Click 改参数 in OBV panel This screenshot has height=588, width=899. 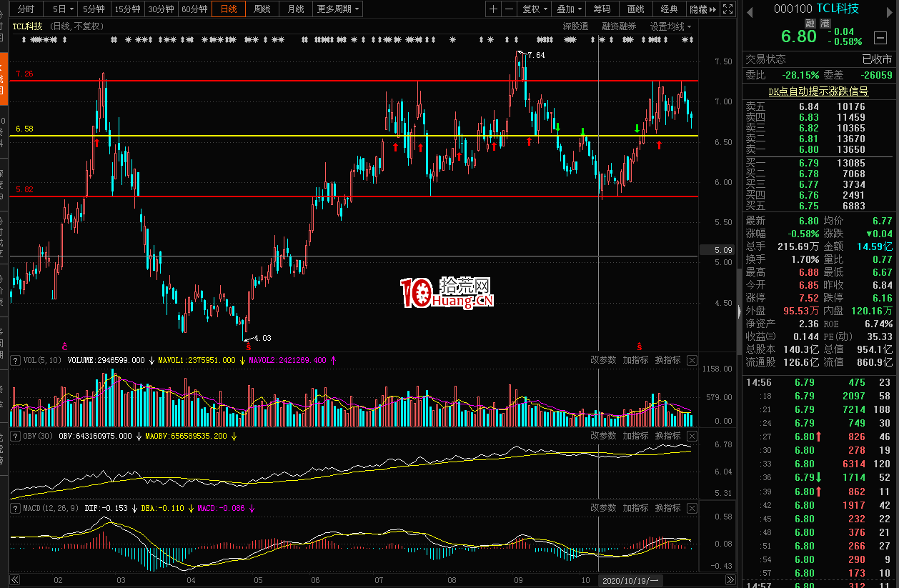click(603, 436)
